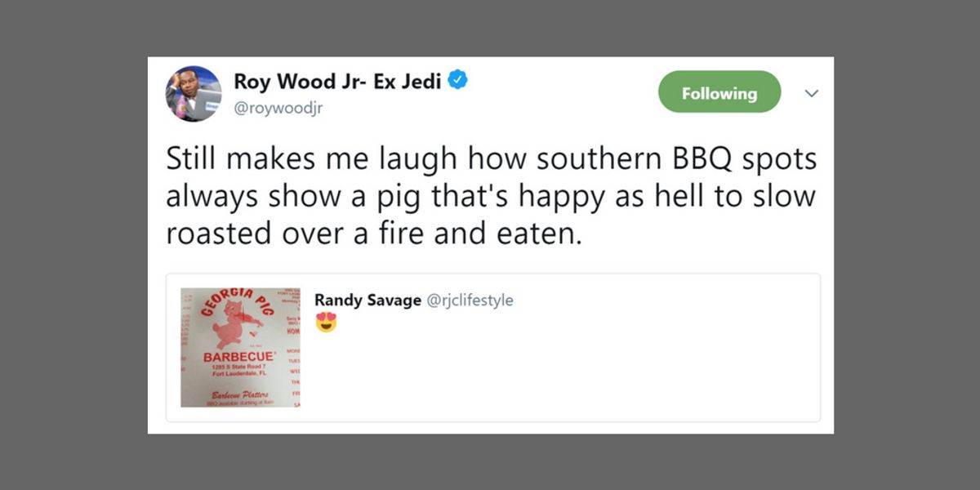980x490 pixels.
Task: Click the Barbecue Platters thumbnail image
Action: [x=238, y=346]
